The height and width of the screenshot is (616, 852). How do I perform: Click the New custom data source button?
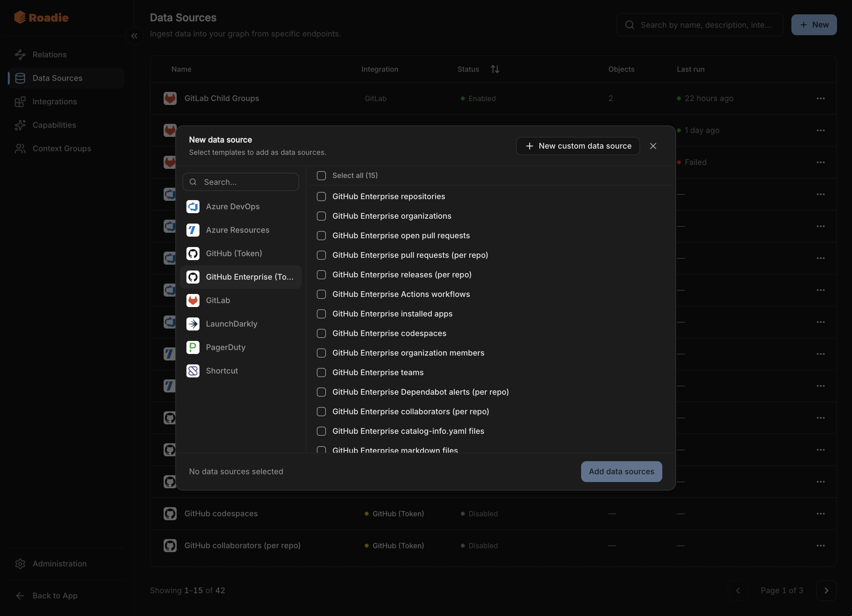tap(578, 146)
